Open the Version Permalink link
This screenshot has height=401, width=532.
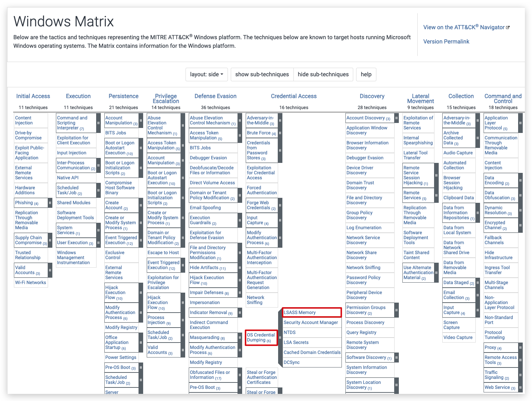tap(446, 41)
